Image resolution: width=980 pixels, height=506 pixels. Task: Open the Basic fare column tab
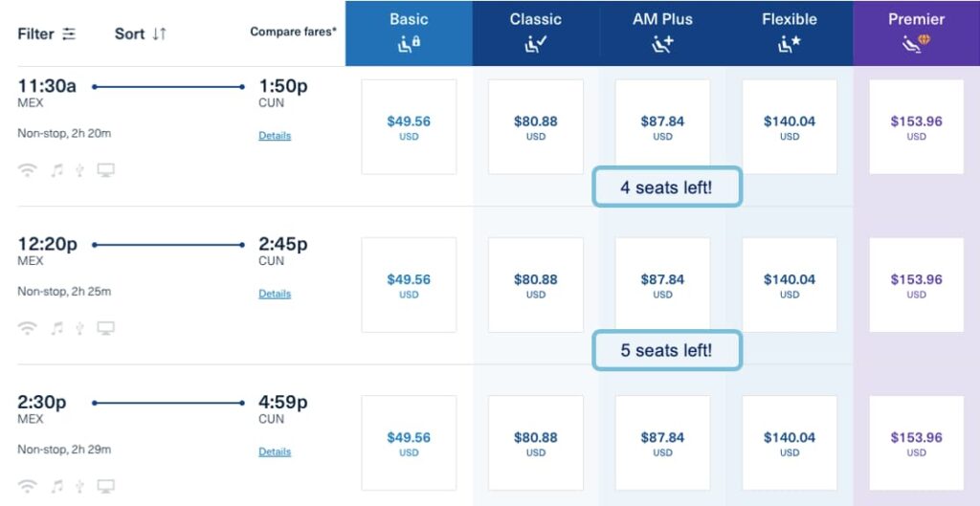409,33
